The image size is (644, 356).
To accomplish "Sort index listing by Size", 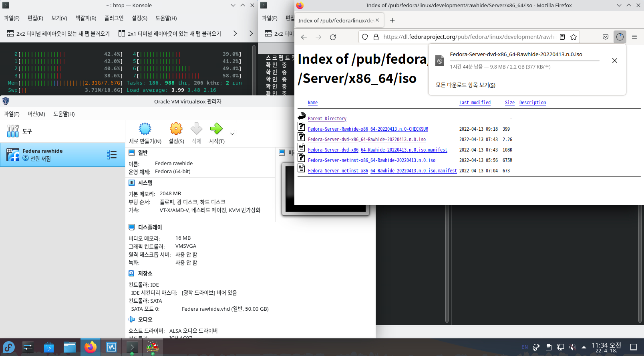I will 510,103.
